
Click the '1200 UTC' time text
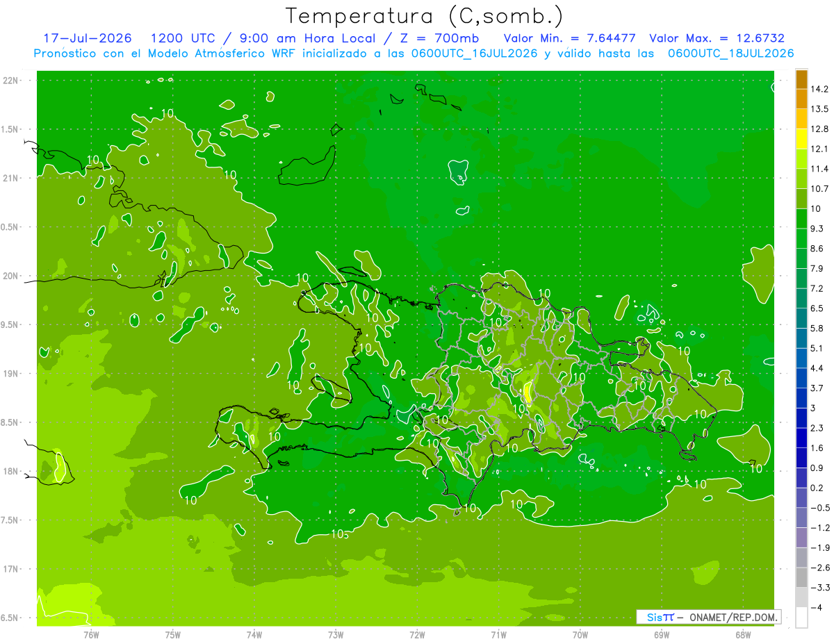click(x=183, y=38)
